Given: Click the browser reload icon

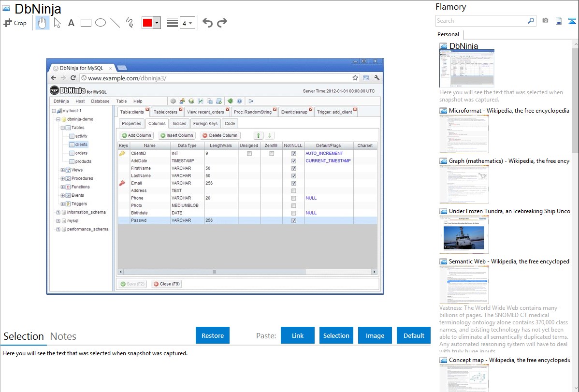Looking at the screenshot, I should (x=73, y=78).
